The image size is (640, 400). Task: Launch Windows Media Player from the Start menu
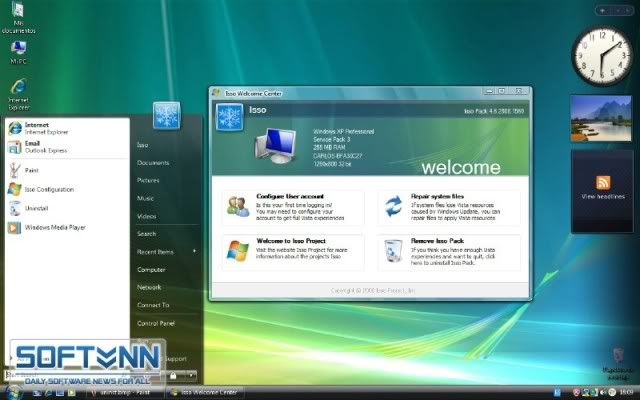click(67, 227)
